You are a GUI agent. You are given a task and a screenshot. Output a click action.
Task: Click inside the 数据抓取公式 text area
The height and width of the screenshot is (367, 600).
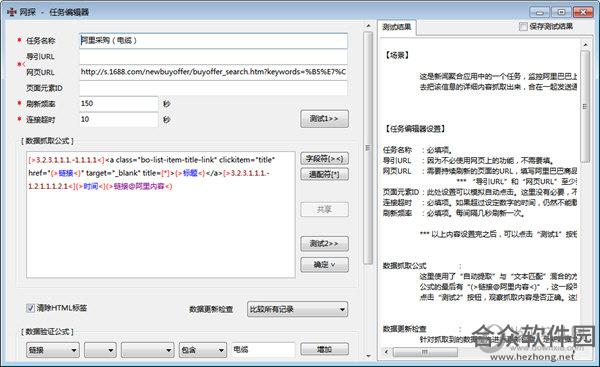click(x=161, y=214)
